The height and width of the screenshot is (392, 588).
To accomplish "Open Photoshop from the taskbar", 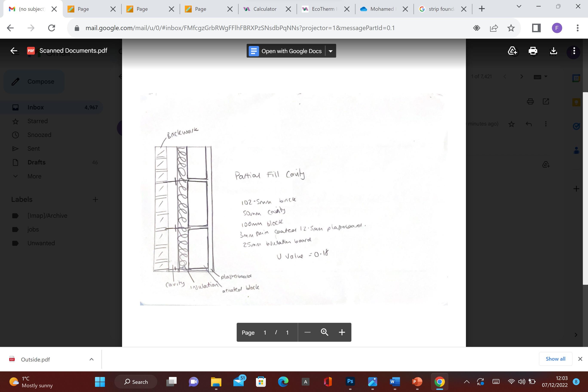I will [x=350, y=381].
